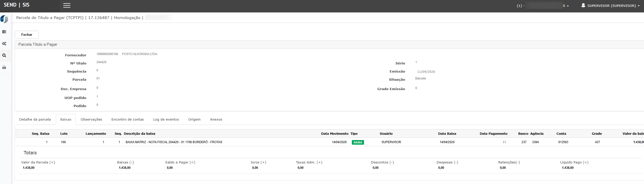The image size is (644, 184).
Task: View the Log de eventos tab
Action: [x=166, y=120]
